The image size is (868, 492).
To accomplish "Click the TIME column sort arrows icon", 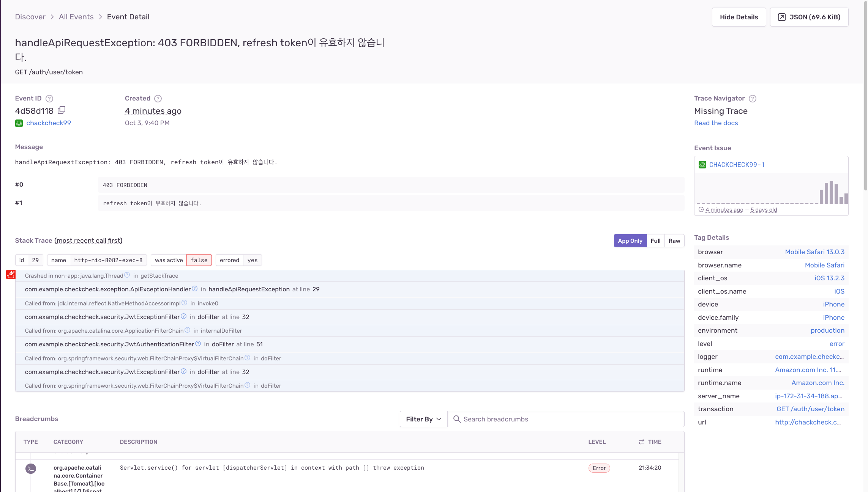I will (641, 442).
